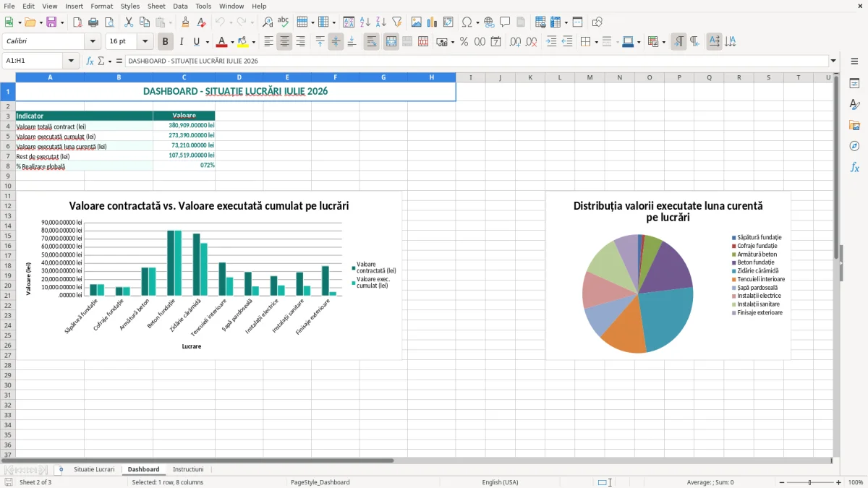Viewport: 868px width, 488px height.
Task: Open Sidebar Gallery icon
Action: [854, 126]
